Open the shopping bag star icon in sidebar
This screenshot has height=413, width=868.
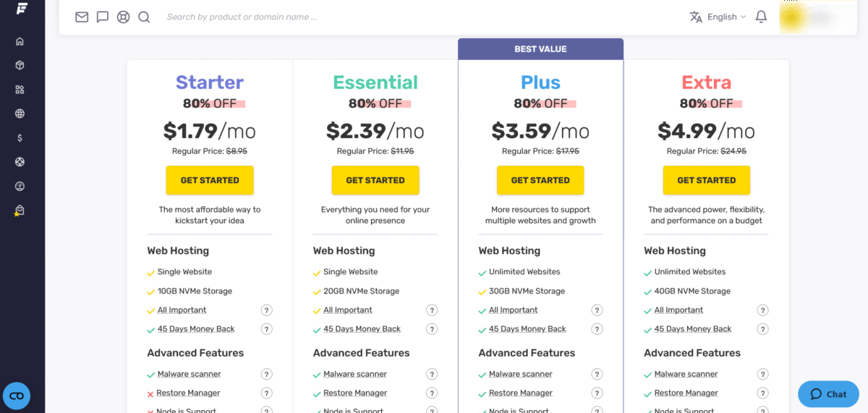tap(20, 210)
